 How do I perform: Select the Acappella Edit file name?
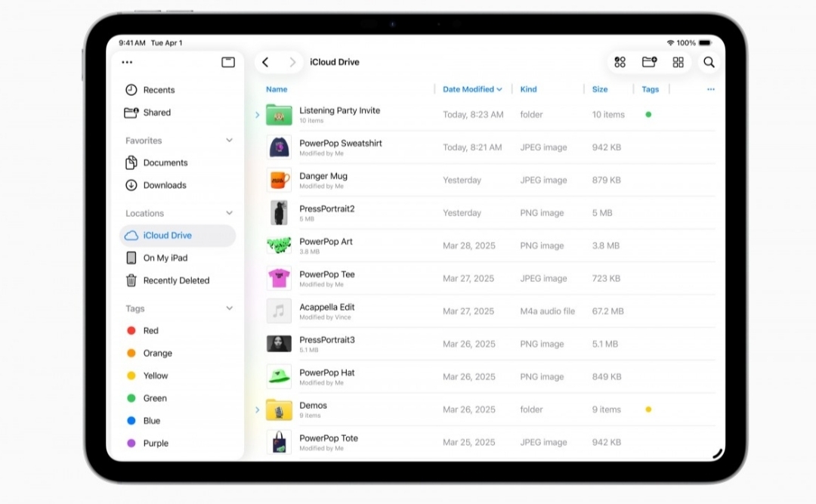[x=327, y=308]
